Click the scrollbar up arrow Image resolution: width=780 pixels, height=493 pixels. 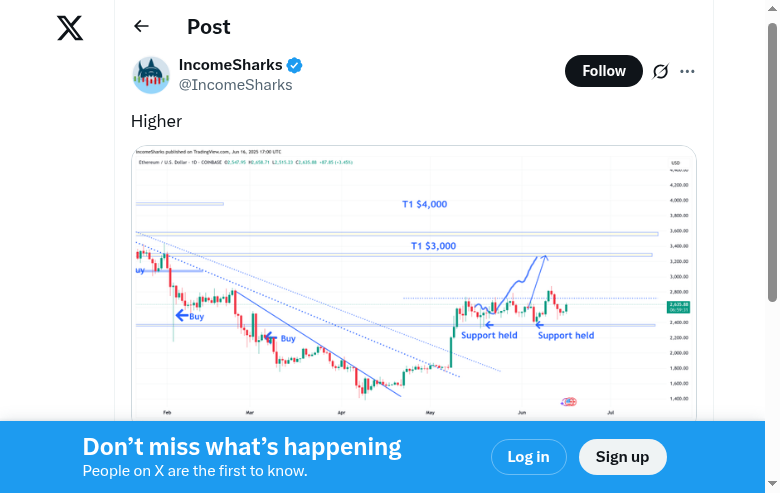[x=772, y=7]
